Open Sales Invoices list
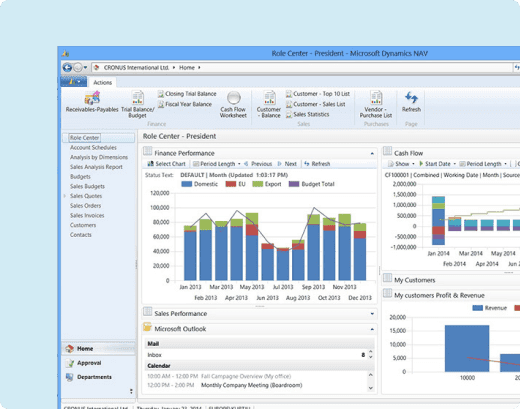This screenshot has width=520, height=409. tap(87, 215)
